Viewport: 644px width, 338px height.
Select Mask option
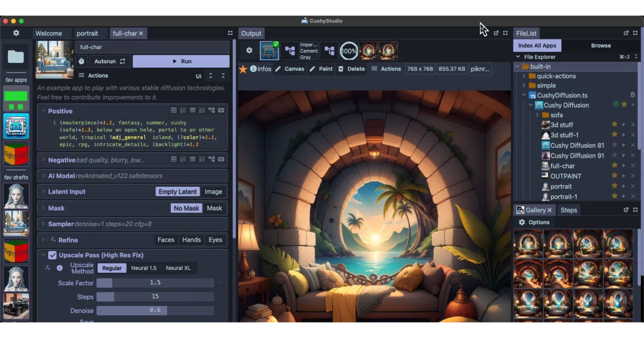[x=214, y=208]
